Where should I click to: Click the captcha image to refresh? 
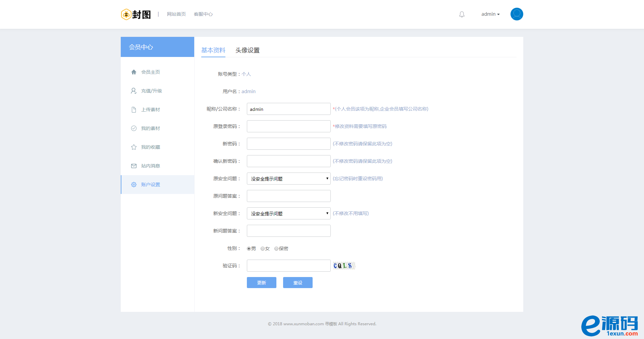pyautogui.click(x=344, y=266)
